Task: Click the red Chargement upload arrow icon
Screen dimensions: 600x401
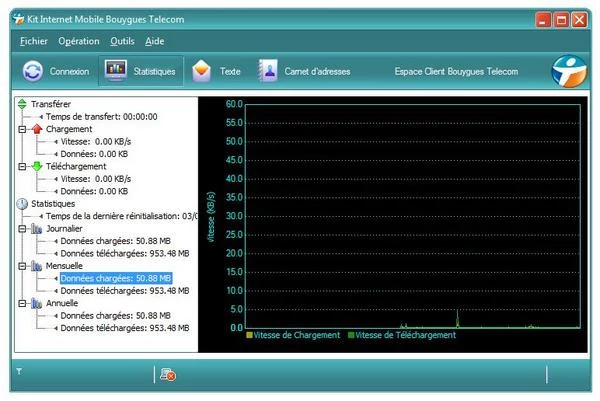Action: coord(37,129)
